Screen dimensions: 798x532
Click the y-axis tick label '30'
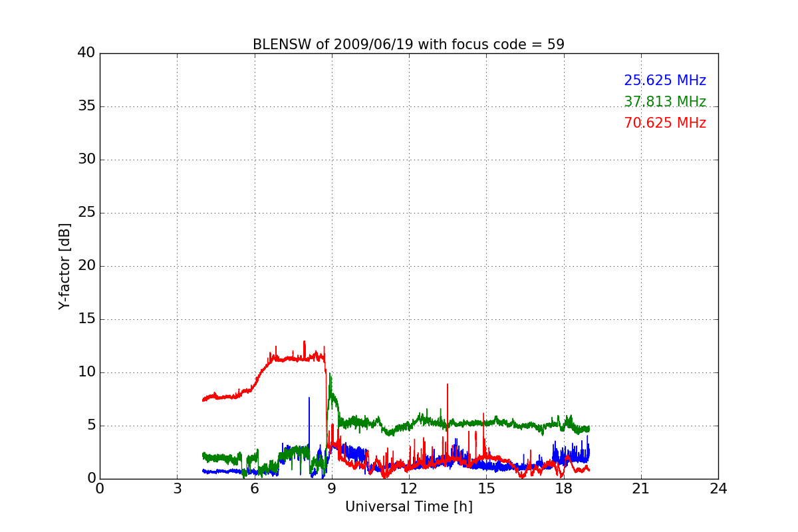point(86,160)
